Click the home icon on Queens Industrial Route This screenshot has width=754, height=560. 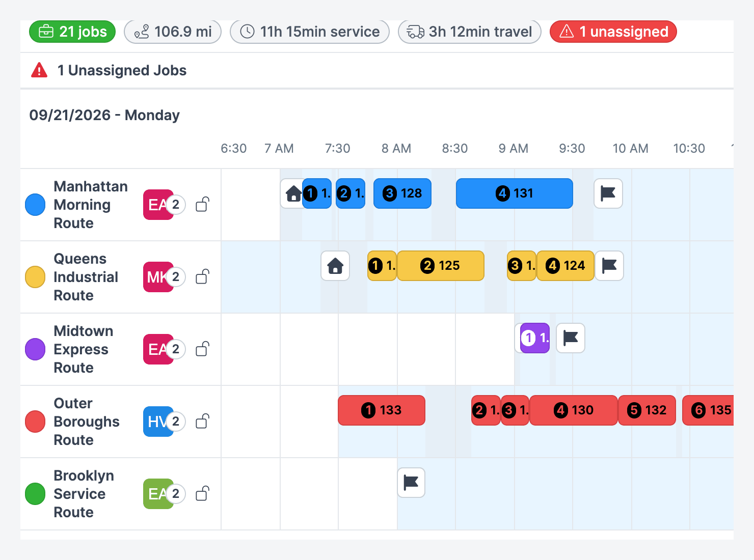coord(335,266)
